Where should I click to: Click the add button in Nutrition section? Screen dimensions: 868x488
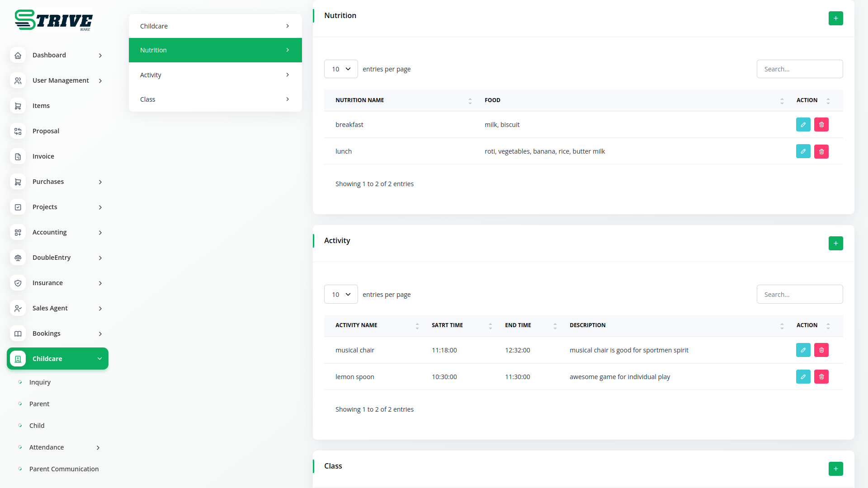tap(835, 19)
